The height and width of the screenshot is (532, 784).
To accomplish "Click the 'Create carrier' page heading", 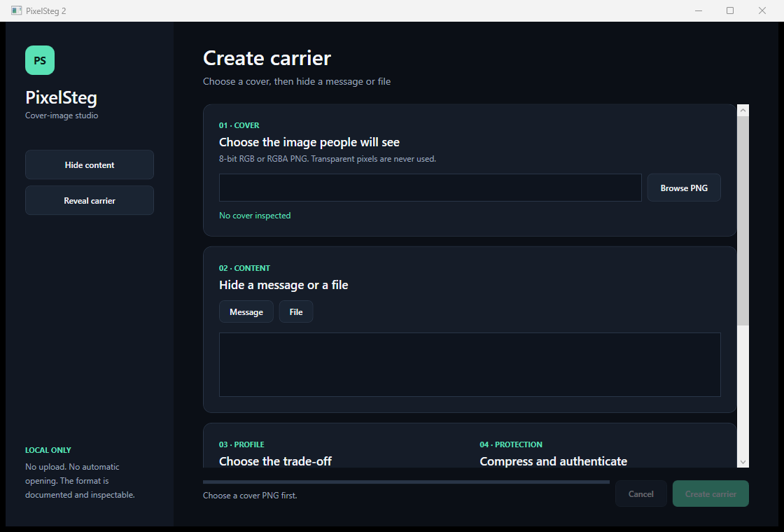I will click(x=267, y=58).
